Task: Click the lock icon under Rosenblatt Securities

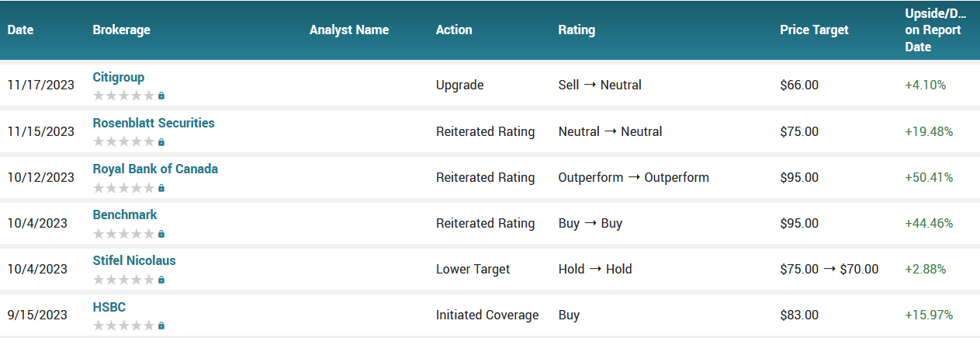Action: click(161, 142)
